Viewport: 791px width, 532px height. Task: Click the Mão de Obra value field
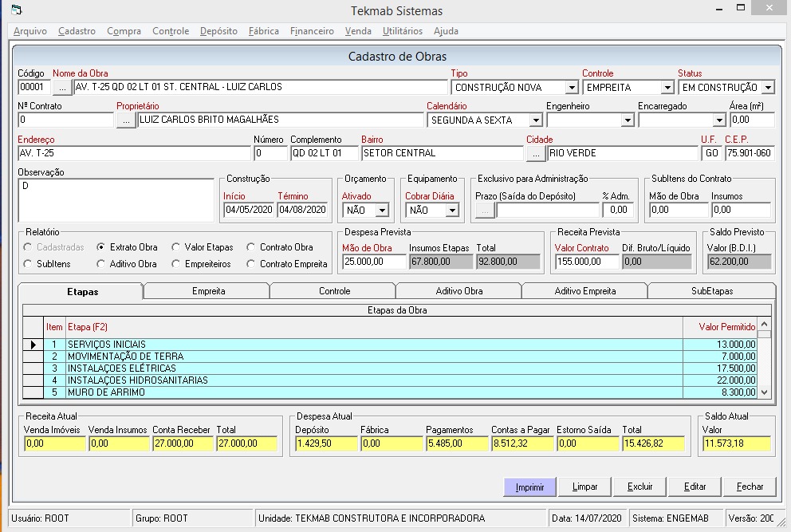(373, 262)
